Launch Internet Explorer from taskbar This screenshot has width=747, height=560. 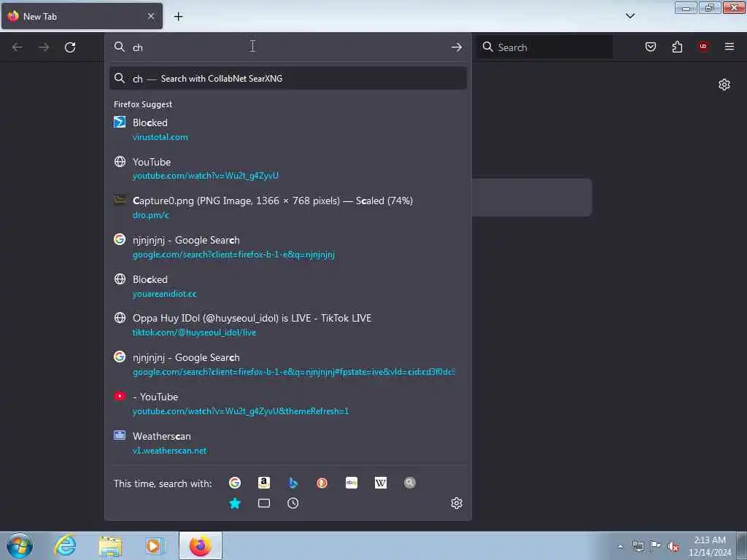pyautogui.click(x=65, y=545)
